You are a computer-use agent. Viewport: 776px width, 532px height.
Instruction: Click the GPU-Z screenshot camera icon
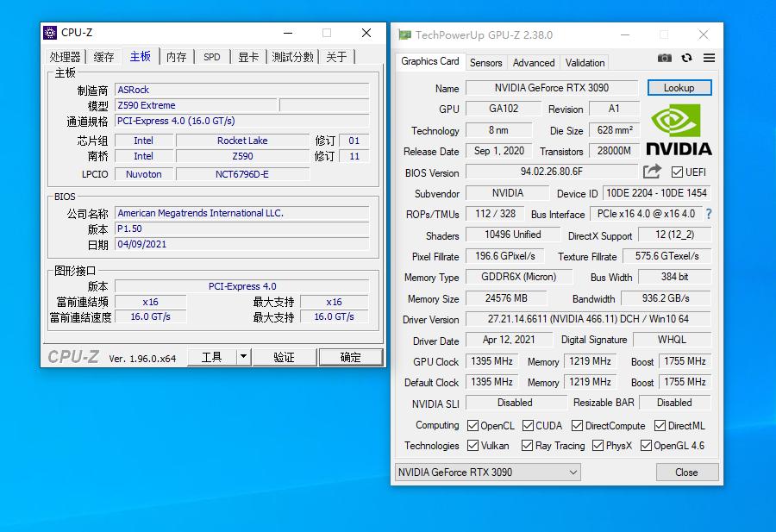pos(664,58)
